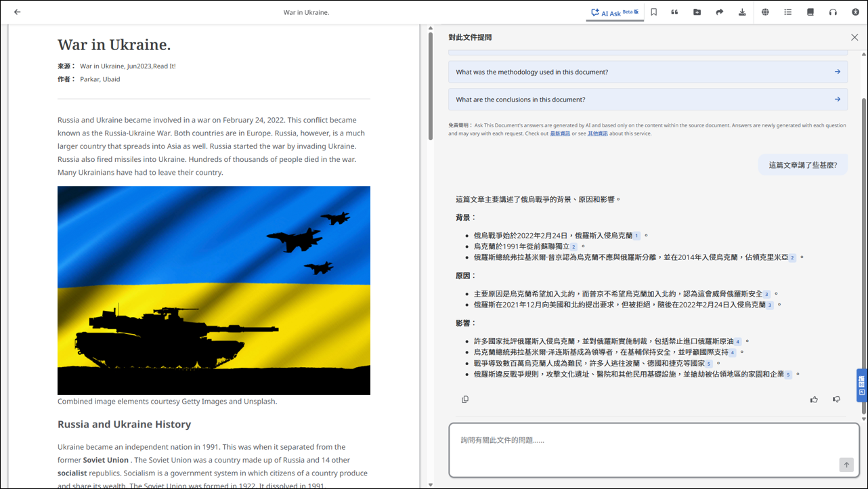This screenshot has height=489, width=868.
Task: Click the 背景： section heading
Action: point(466,217)
